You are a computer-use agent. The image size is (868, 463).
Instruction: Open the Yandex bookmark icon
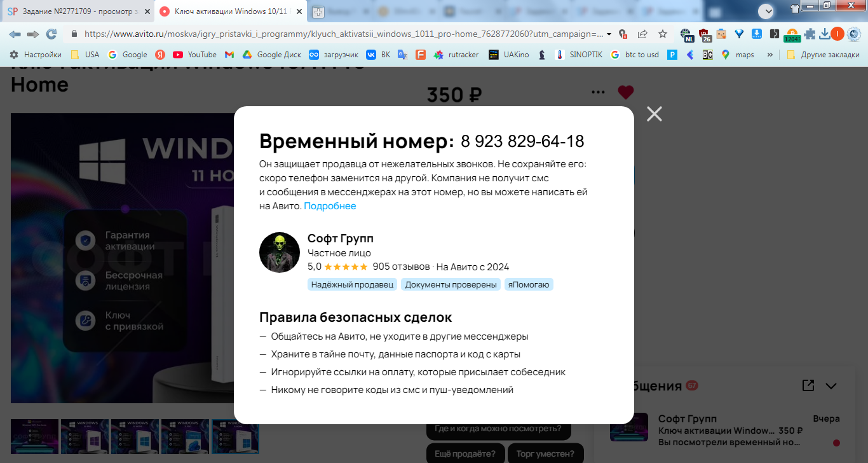161,55
